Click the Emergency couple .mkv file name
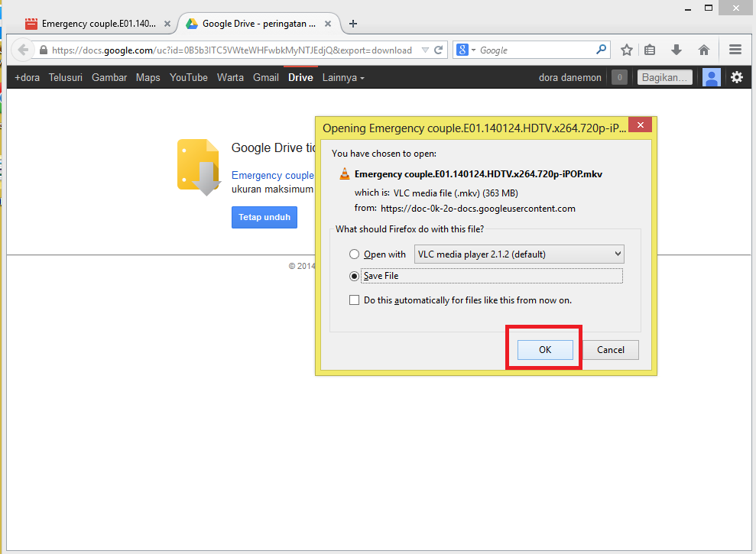756x554 pixels. 479,174
